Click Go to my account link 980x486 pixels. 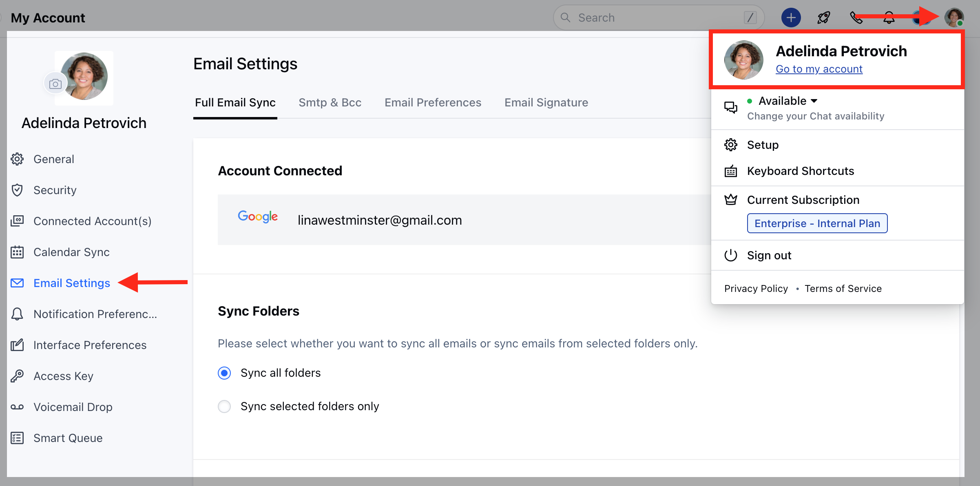coord(819,69)
